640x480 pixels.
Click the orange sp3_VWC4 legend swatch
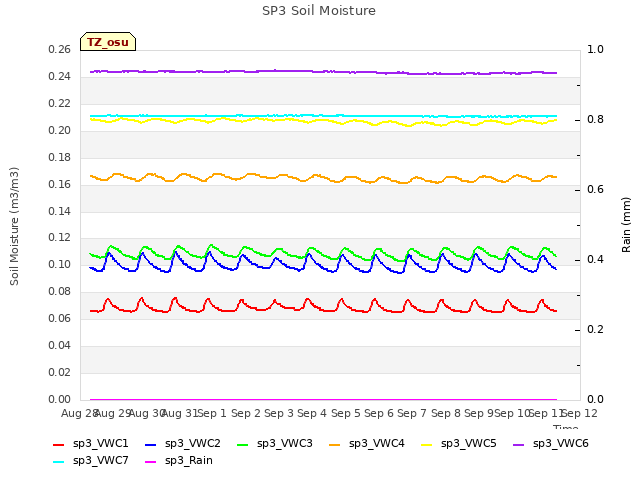tap(335, 445)
